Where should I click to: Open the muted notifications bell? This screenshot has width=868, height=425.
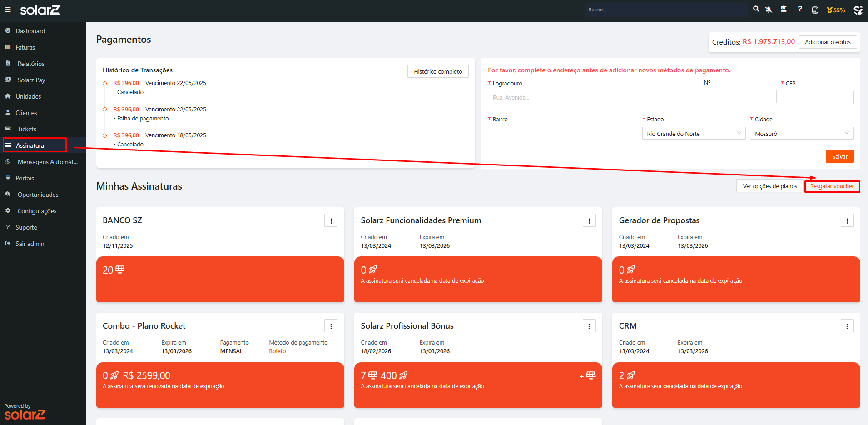click(769, 10)
